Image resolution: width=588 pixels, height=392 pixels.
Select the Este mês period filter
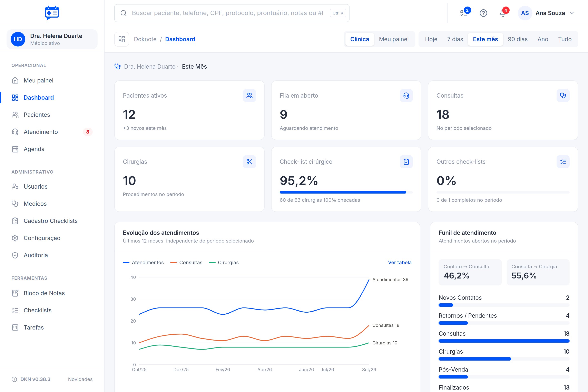pyautogui.click(x=485, y=39)
